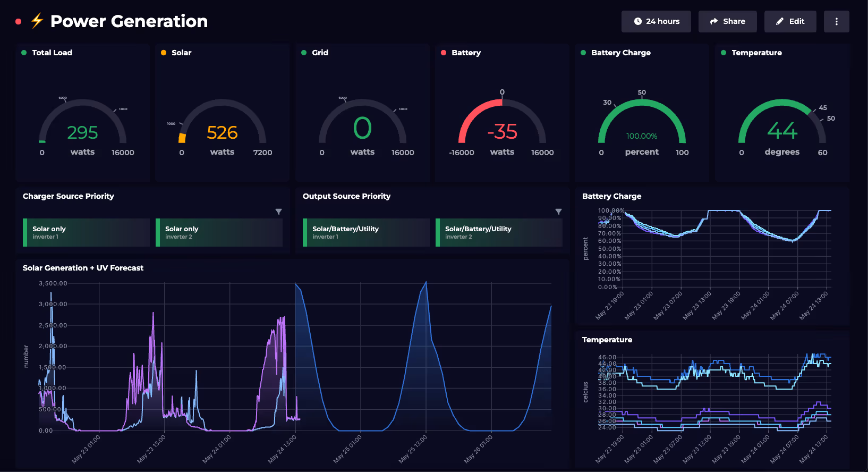The height and width of the screenshot is (472, 868).
Task: Click the Grid panel title
Action: click(x=320, y=53)
